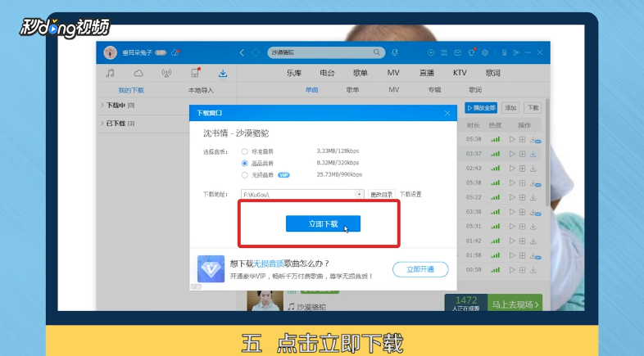This screenshot has width=644, height=356.
Task: Click the user avatar picture
Action: click(x=110, y=52)
